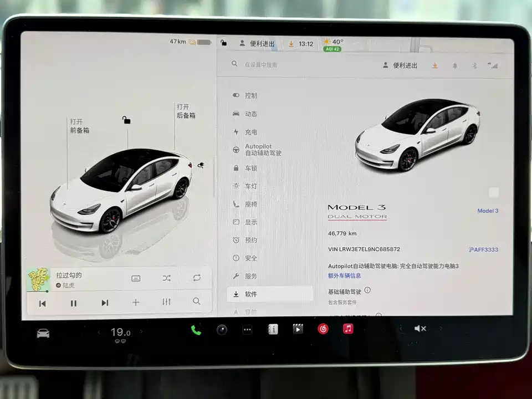Mute the speaker via the volume icon

[420, 328]
